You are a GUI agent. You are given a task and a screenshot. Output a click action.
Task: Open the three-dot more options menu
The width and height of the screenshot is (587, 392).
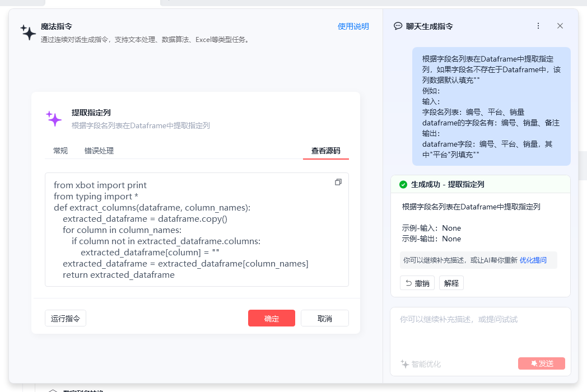(538, 26)
